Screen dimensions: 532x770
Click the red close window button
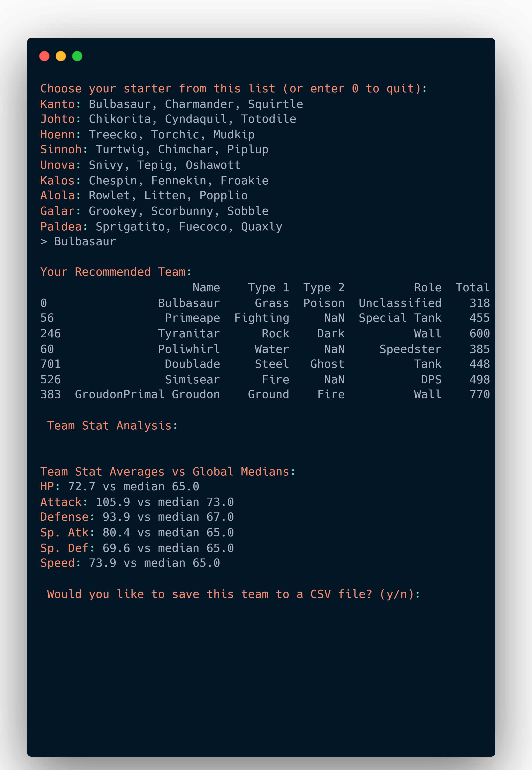point(44,56)
